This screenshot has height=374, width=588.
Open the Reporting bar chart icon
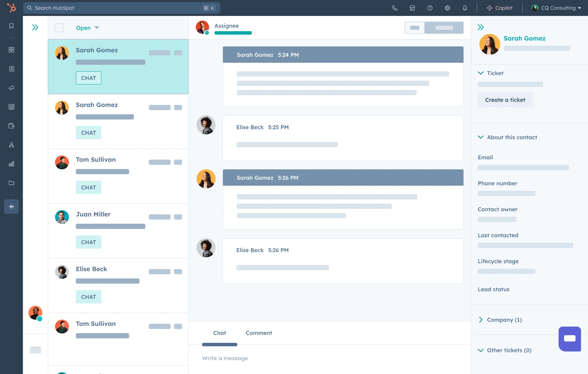coord(11,164)
